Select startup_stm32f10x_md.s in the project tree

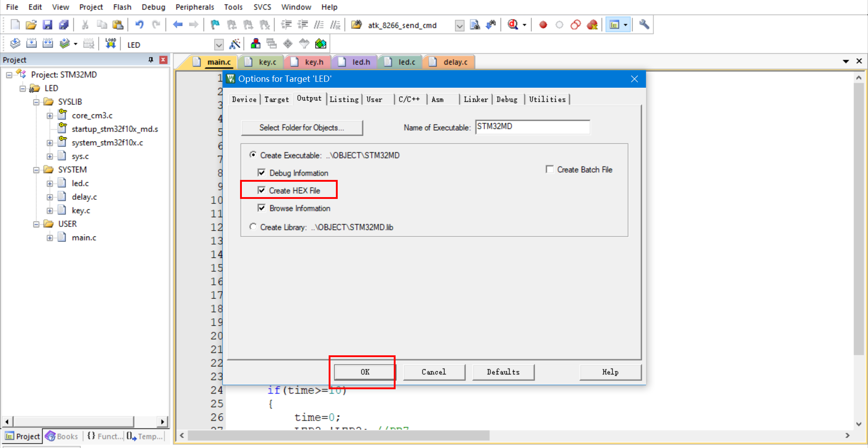[115, 129]
